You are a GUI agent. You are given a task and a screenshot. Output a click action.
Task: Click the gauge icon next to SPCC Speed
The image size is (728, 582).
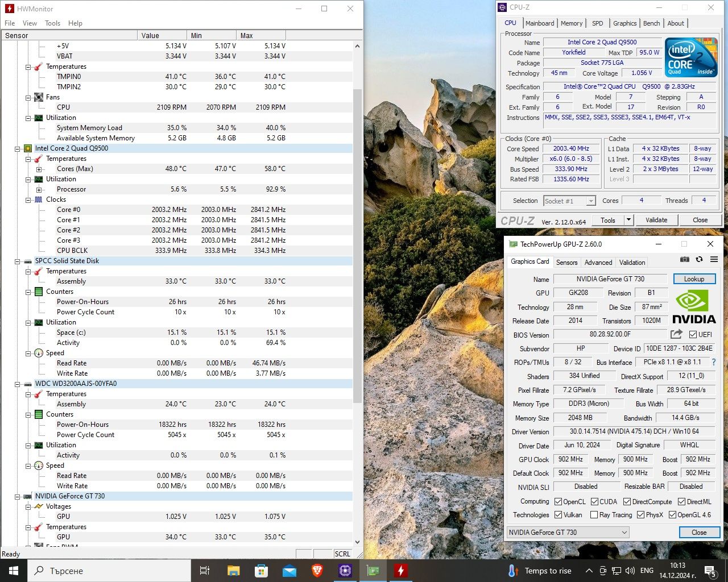(39, 353)
